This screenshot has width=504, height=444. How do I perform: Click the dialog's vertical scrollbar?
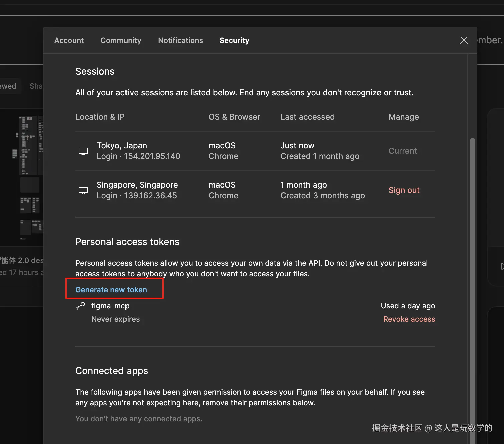(472, 234)
